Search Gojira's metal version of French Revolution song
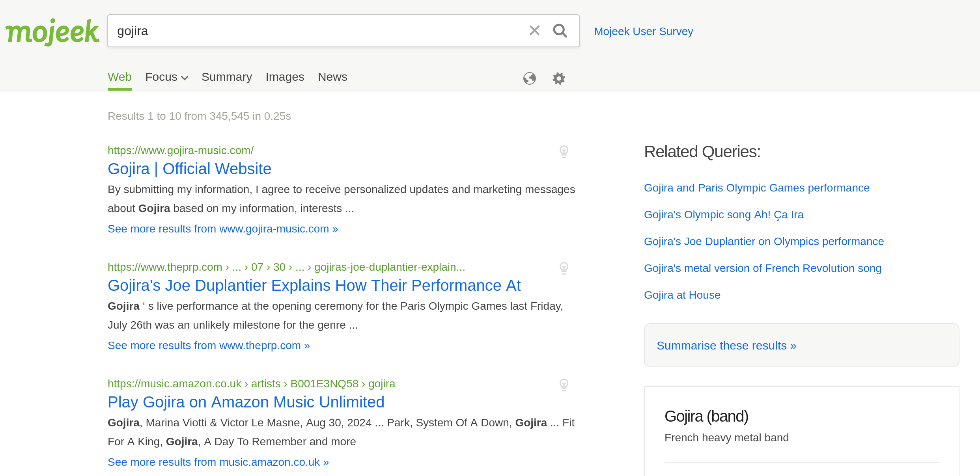 click(x=762, y=268)
